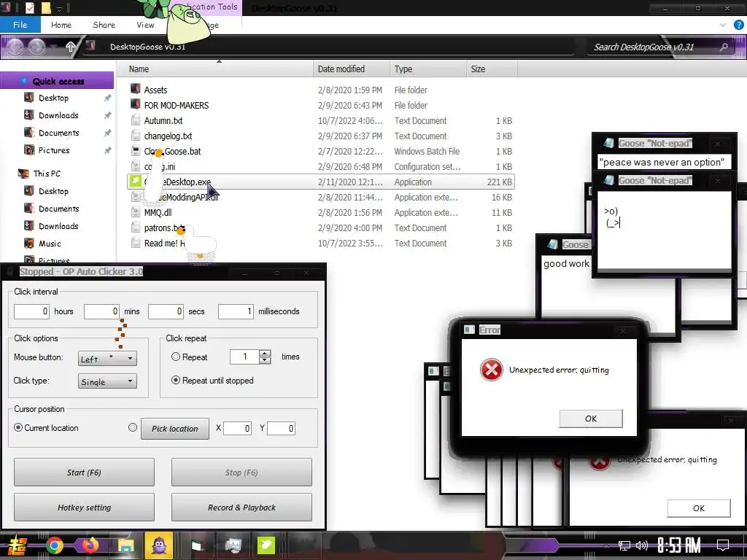Sort by Date modified column header
Image resolution: width=747 pixels, height=560 pixels.
point(352,69)
